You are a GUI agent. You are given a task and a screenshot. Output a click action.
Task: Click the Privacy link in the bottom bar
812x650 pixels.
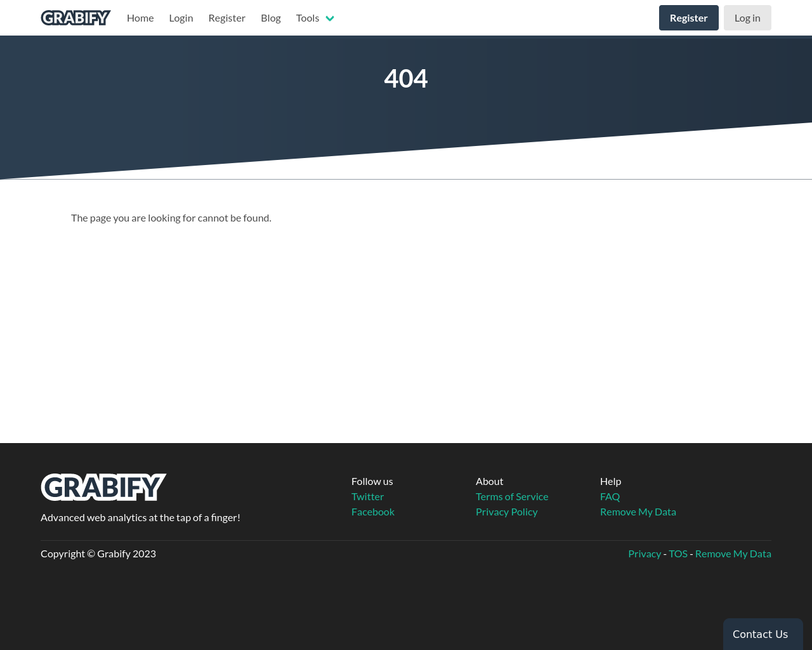point(645,554)
